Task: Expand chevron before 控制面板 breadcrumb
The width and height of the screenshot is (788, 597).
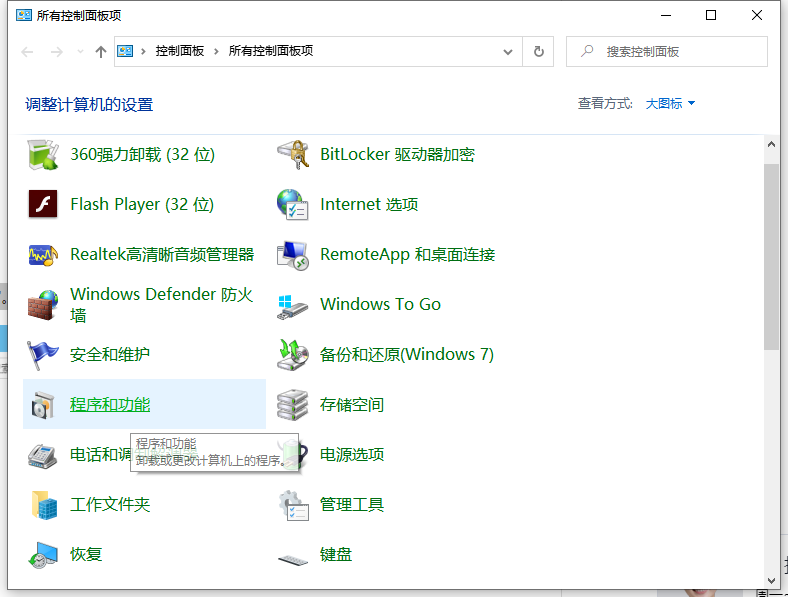Action: tap(143, 51)
